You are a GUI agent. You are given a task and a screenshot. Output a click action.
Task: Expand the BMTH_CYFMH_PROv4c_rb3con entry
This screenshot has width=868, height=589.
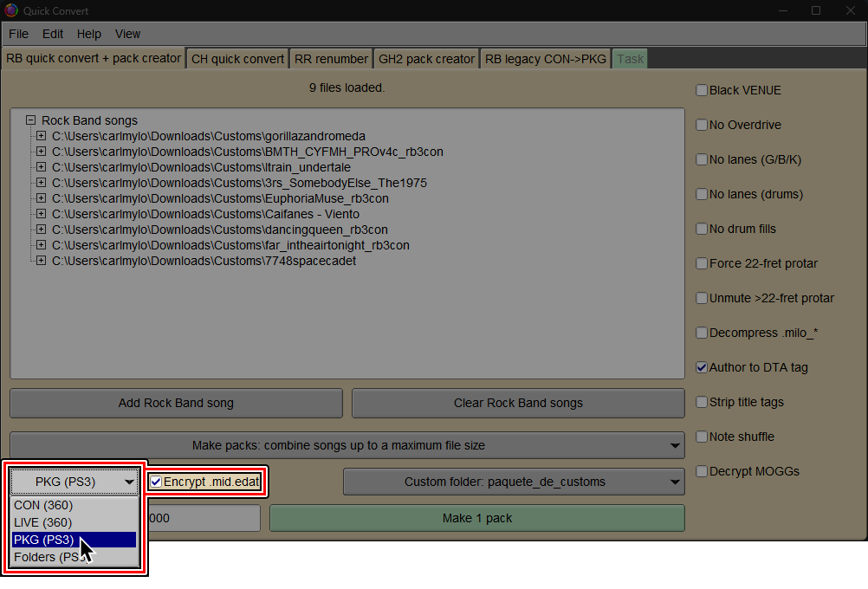click(x=41, y=151)
